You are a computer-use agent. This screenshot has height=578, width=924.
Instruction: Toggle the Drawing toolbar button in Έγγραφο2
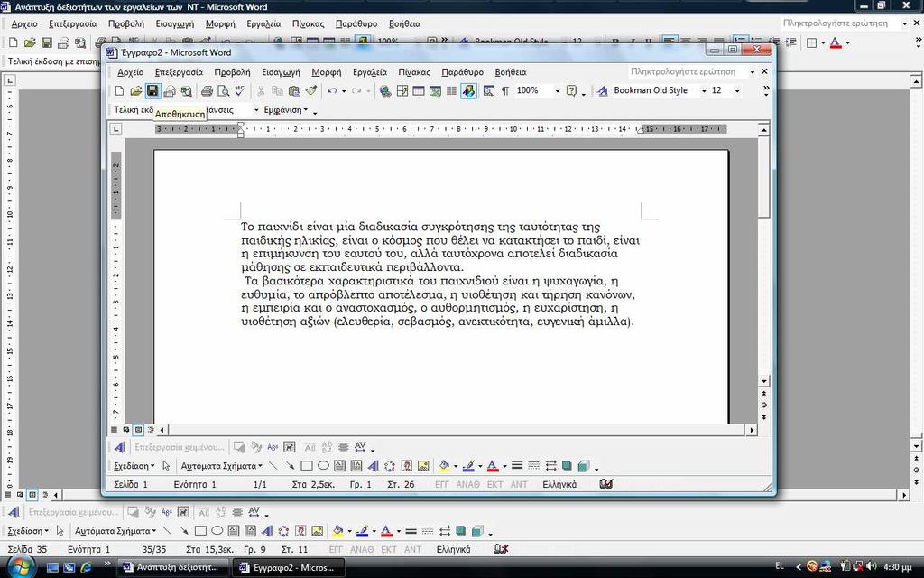tap(468, 91)
